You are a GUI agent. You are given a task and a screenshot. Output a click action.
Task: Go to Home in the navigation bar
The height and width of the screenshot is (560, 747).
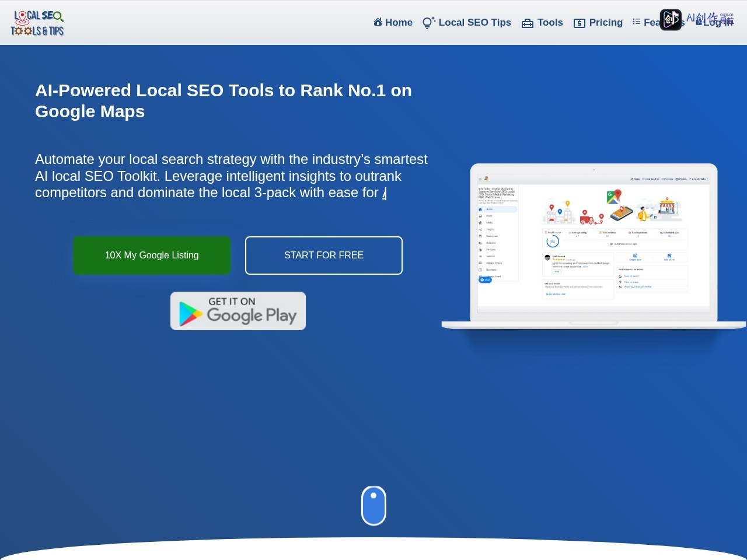click(x=393, y=22)
